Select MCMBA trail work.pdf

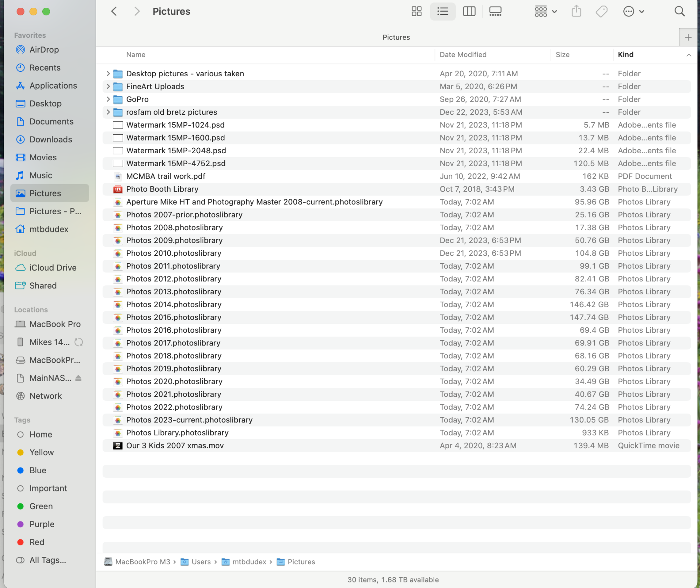[397, 176]
